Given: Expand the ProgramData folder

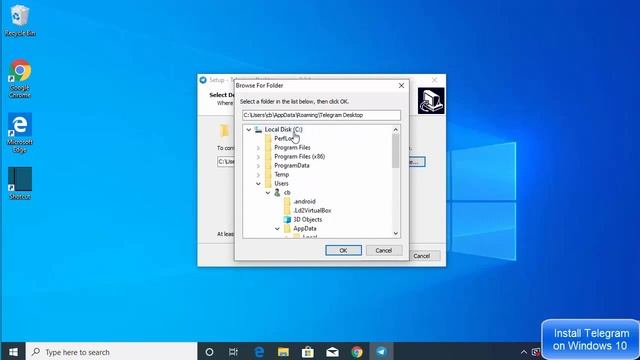Looking at the screenshot, I should (x=258, y=165).
